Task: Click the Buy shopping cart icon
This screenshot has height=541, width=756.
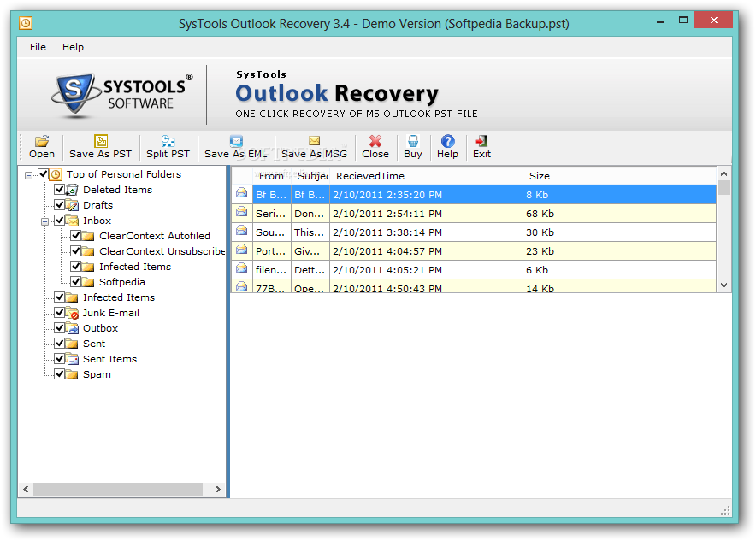Action: pyautogui.click(x=413, y=141)
